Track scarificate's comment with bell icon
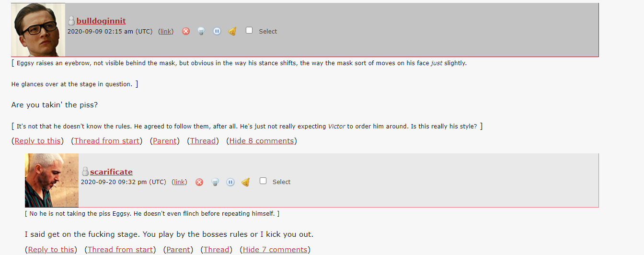The height and width of the screenshot is (255, 644). (245, 182)
